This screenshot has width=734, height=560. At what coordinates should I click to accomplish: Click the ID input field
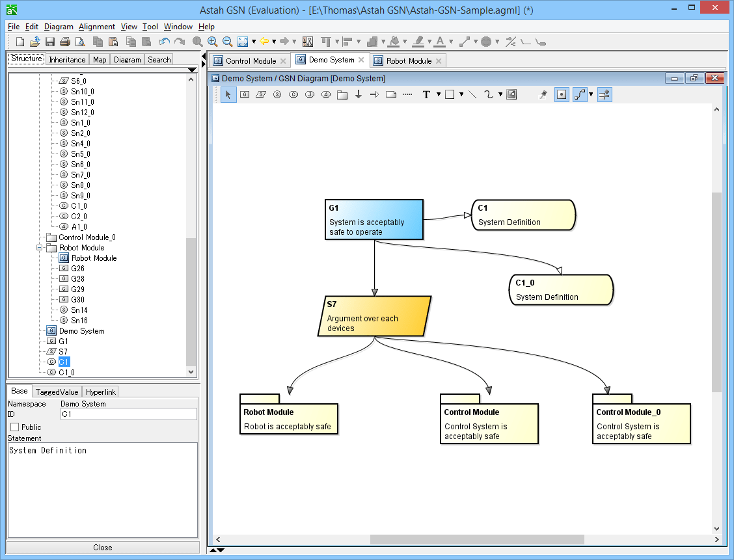point(129,414)
